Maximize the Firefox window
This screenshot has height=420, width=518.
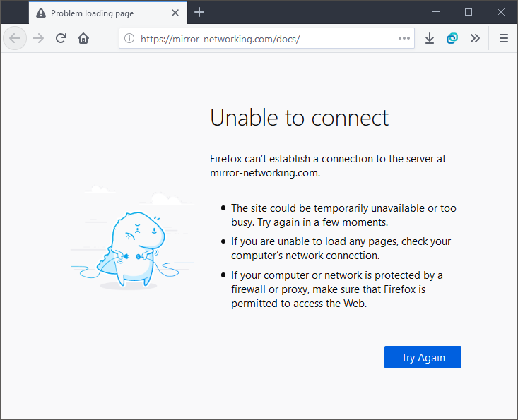click(x=469, y=12)
